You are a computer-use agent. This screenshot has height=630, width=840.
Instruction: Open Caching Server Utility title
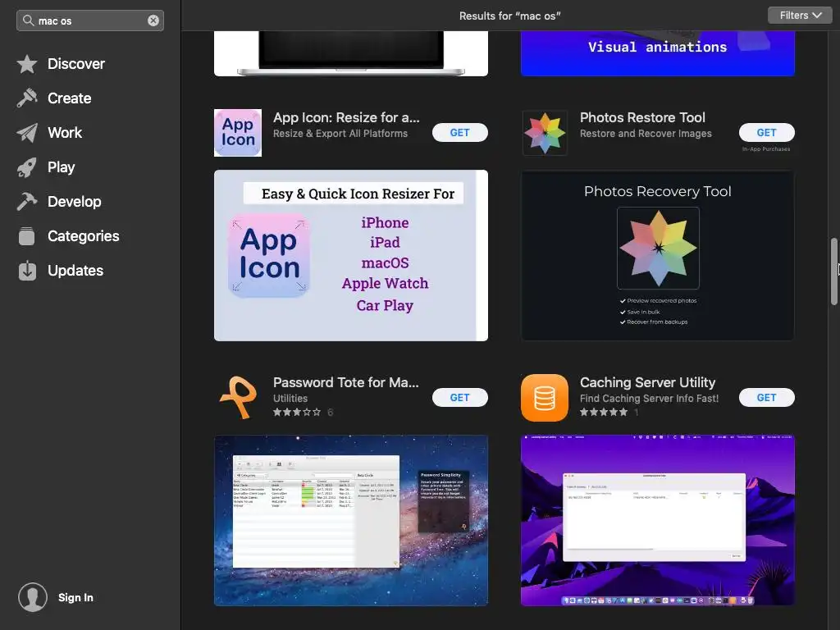[648, 382]
